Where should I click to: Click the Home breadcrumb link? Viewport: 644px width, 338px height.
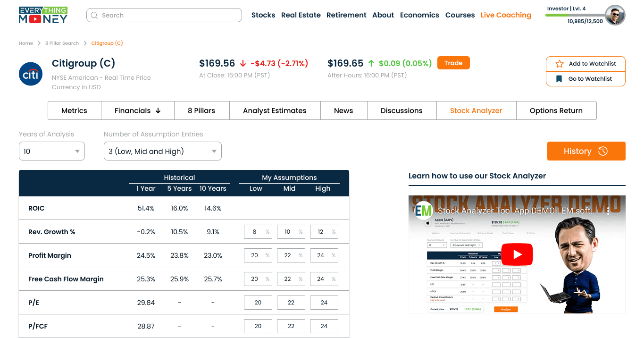pyautogui.click(x=26, y=43)
